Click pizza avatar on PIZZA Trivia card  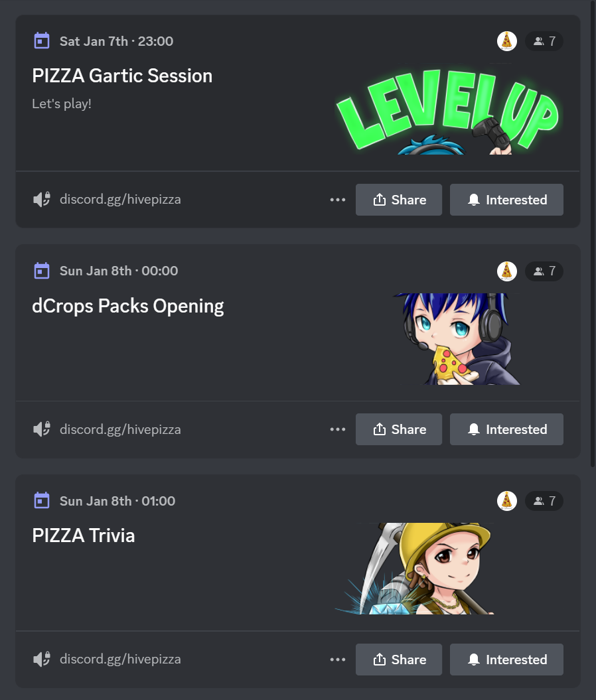point(506,501)
